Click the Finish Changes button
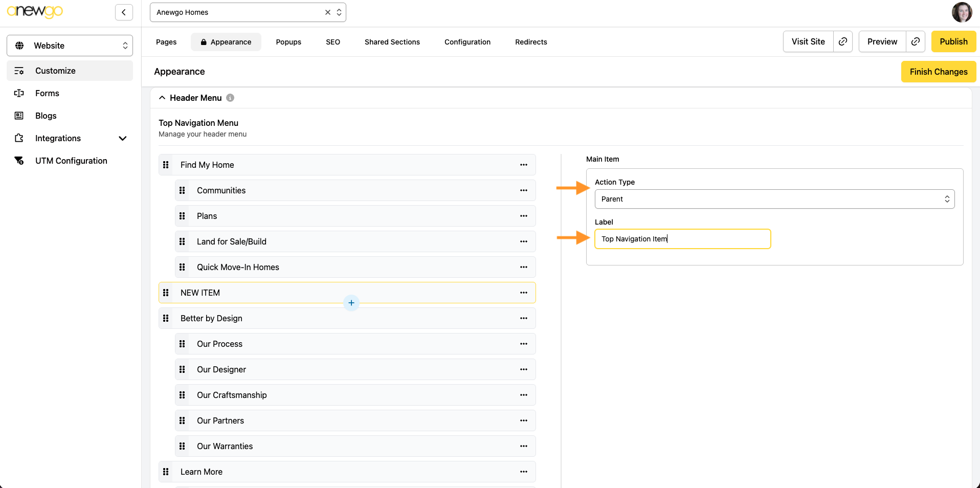Viewport: 980px width, 488px height. pyautogui.click(x=938, y=72)
